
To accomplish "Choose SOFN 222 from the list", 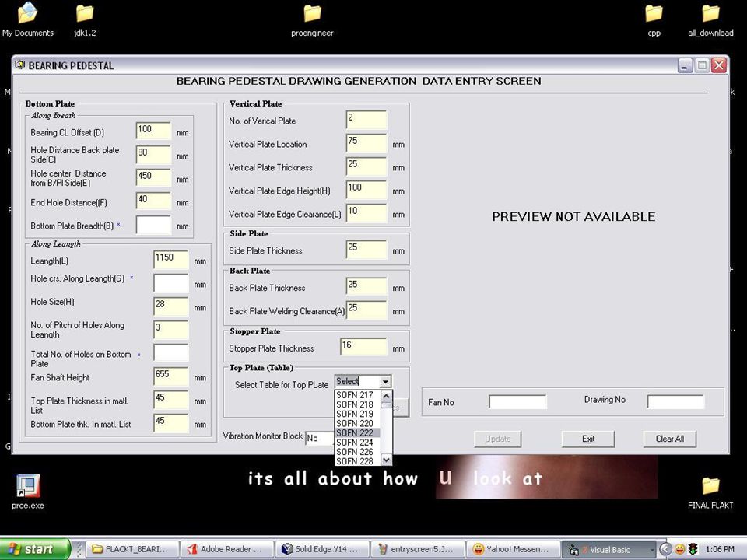I will tap(357, 433).
